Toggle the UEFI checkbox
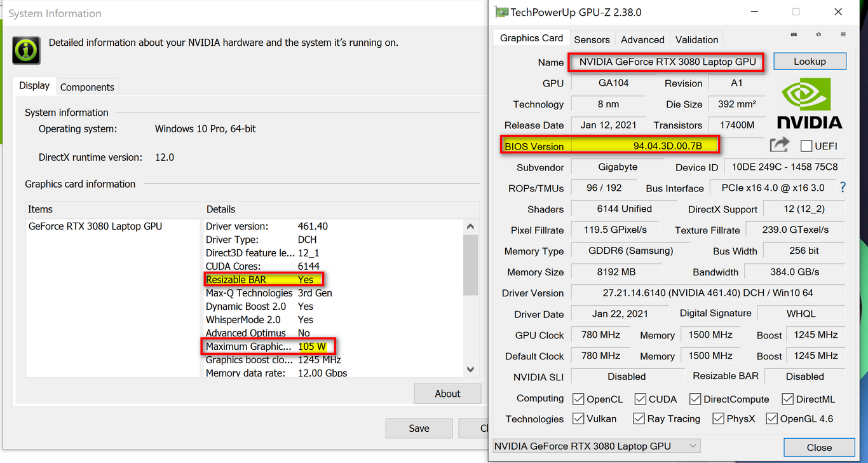Image resolution: width=868 pixels, height=463 pixels. coord(806,146)
